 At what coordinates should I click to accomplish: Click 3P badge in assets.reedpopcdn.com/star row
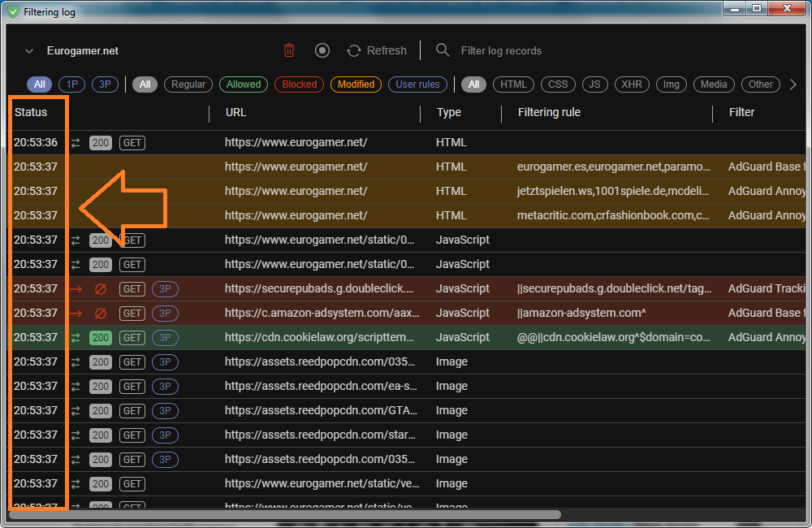pyautogui.click(x=165, y=435)
